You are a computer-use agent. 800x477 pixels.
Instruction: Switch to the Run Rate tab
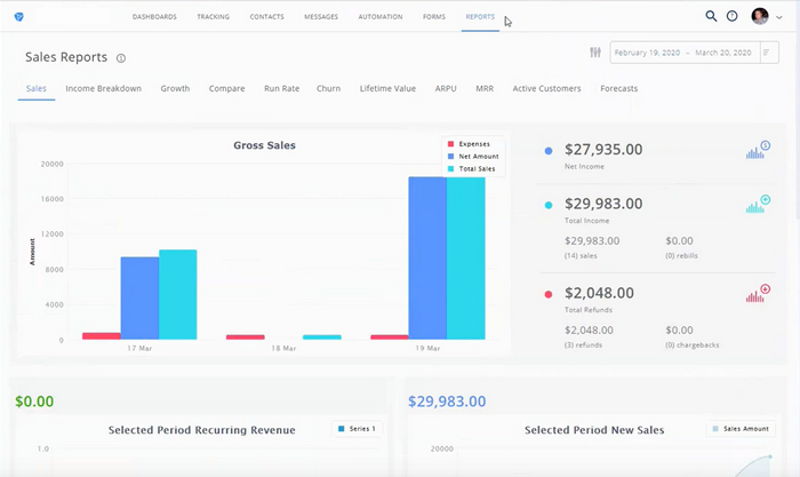coord(282,88)
